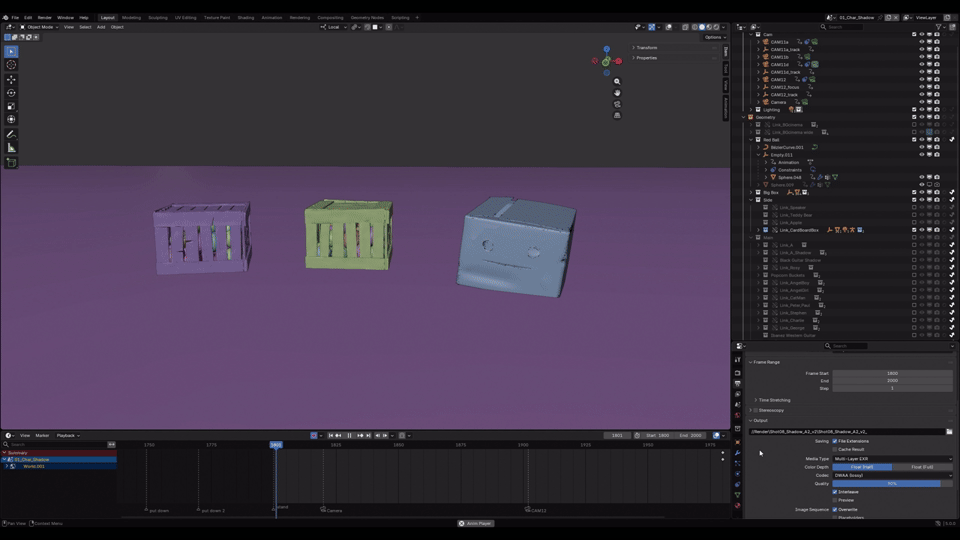Choose the Scale tool

[x=11, y=107]
